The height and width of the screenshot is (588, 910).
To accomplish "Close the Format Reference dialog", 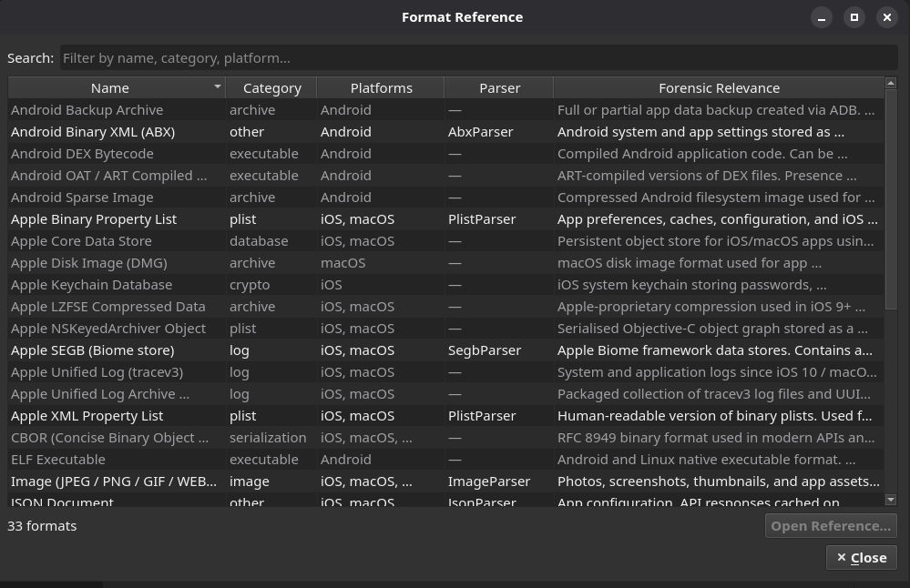I will tap(861, 558).
